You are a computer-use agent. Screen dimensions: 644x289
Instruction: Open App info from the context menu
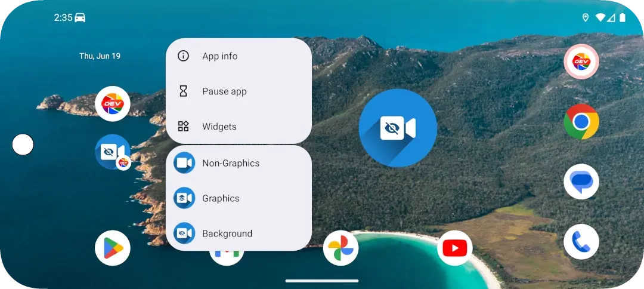tap(239, 56)
